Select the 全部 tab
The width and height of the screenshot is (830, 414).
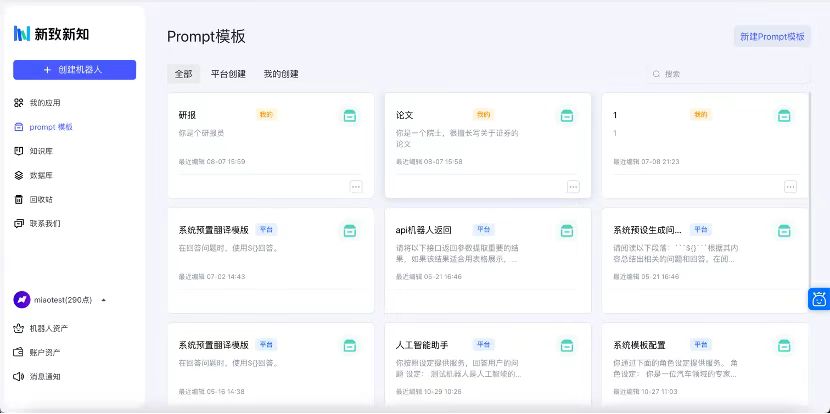184,74
